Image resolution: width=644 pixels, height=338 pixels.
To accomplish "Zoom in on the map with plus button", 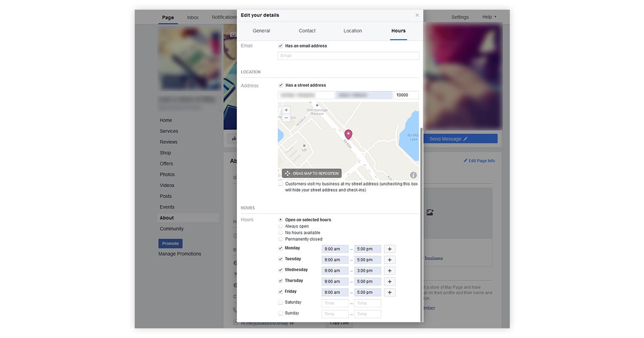I will coord(286,110).
